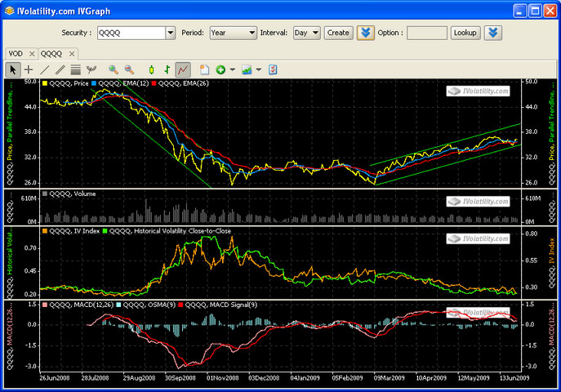Click the checklist settings icon
Viewport: 561px width, 392px height.
[273, 69]
